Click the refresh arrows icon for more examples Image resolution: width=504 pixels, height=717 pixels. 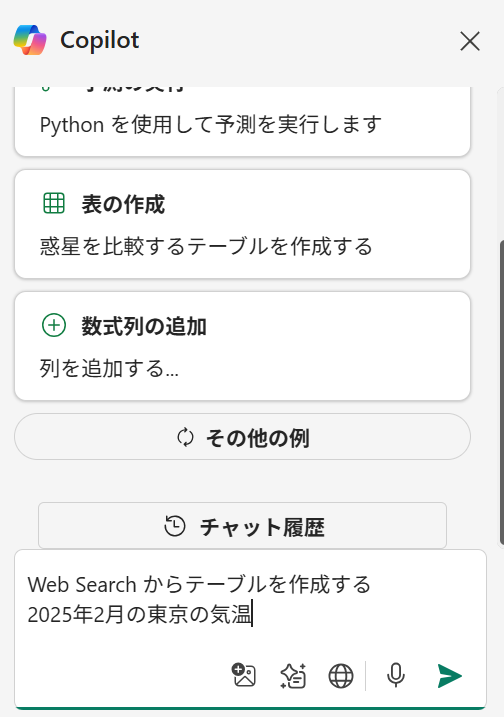click(x=185, y=437)
